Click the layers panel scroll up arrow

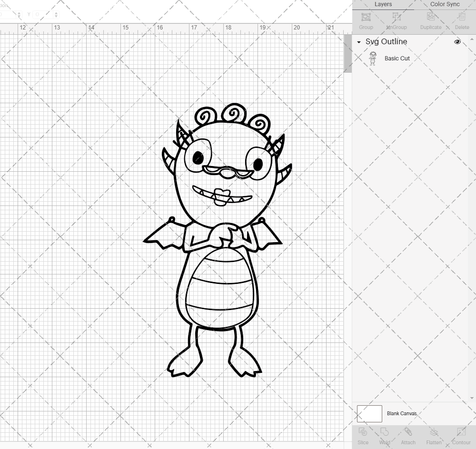click(471, 39)
